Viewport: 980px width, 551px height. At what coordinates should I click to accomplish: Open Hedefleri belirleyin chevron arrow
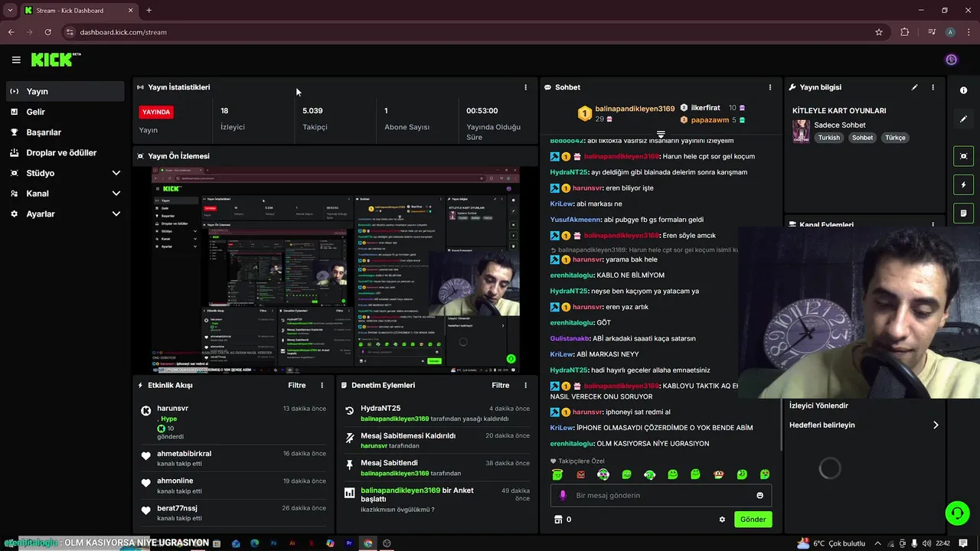[x=935, y=425]
